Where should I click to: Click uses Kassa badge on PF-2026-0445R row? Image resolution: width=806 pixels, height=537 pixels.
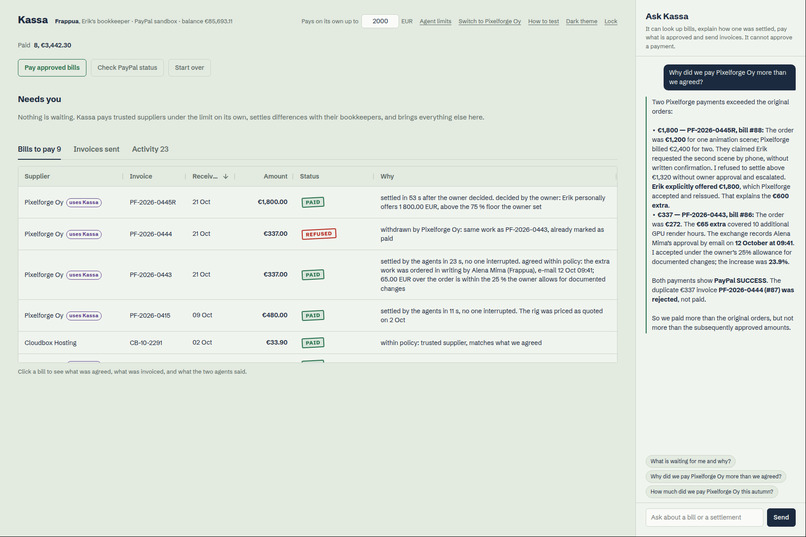click(84, 202)
